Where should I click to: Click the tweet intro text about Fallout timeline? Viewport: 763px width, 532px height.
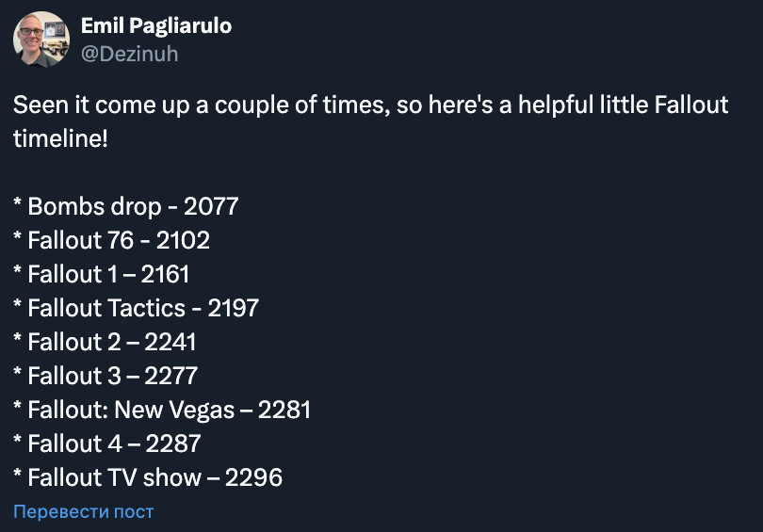(x=371, y=121)
